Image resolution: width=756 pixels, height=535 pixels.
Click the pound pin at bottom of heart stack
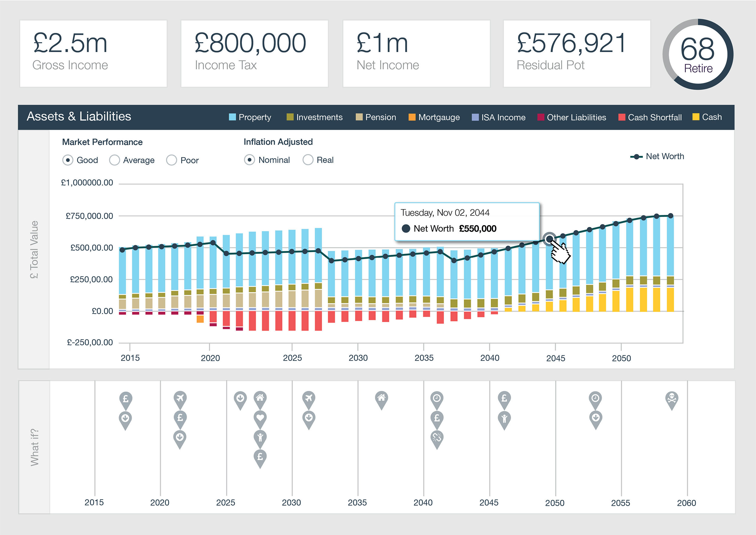[260, 457]
